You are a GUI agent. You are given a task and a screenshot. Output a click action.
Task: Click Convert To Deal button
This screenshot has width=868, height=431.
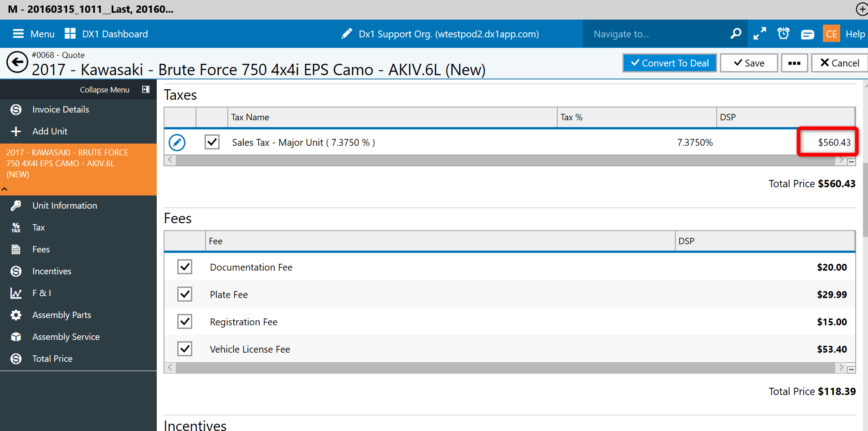pos(670,63)
